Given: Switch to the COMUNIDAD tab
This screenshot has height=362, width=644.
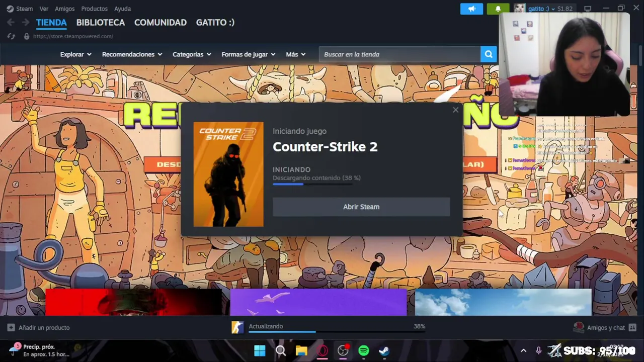Looking at the screenshot, I should pos(160,23).
